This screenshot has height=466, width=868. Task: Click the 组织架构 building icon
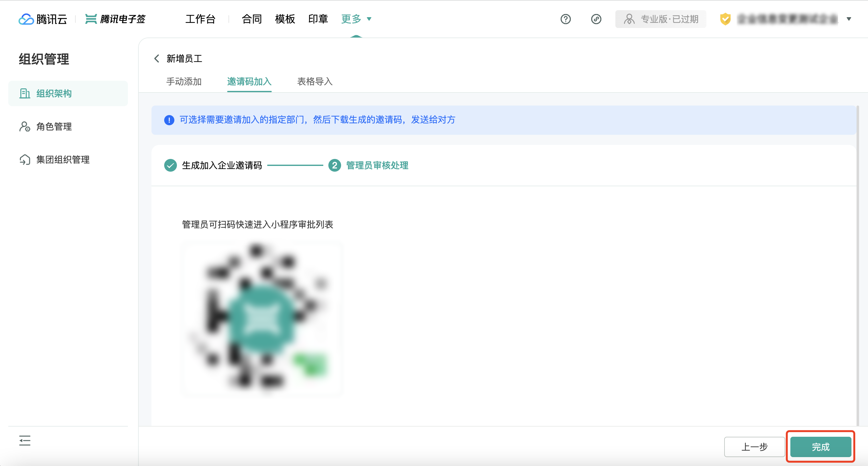24,93
